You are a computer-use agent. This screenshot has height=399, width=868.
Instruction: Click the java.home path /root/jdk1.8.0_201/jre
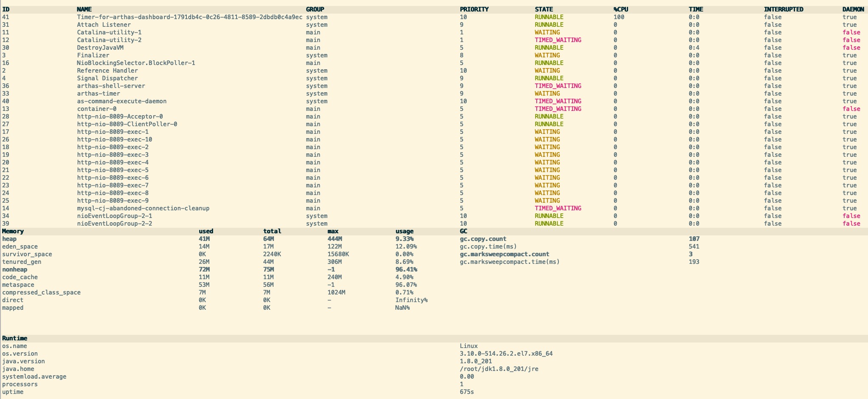point(499,369)
